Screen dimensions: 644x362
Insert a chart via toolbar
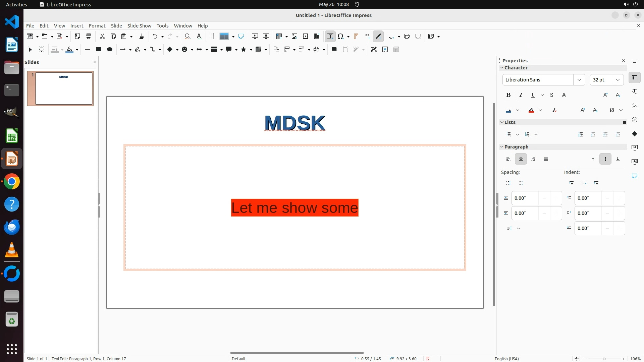tap(316, 37)
